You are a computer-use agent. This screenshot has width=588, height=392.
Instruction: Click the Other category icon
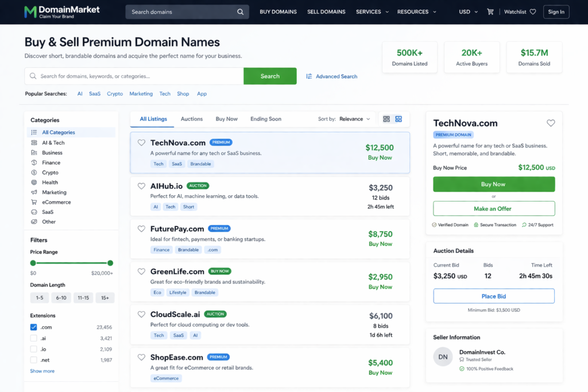click(x=34, y=222)
